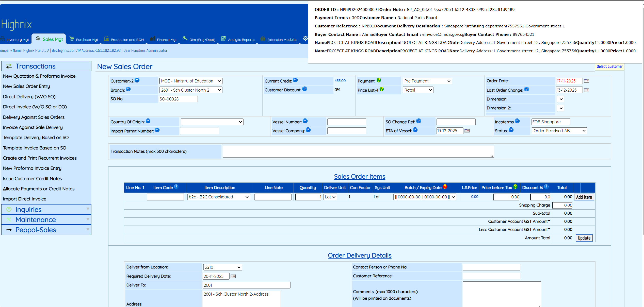Click the Order Date calendar icon
The image size is (644, 307).
(x=586, y=81)
